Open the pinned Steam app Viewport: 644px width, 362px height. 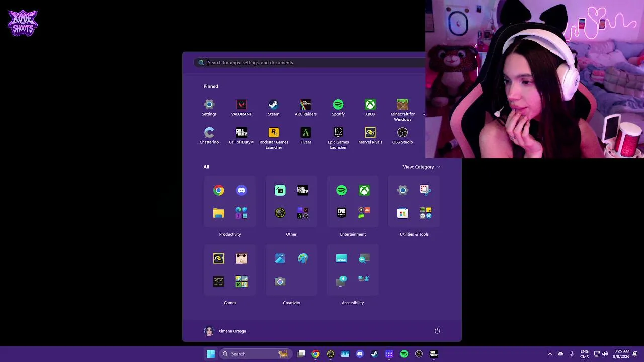[x=274, y=108]
